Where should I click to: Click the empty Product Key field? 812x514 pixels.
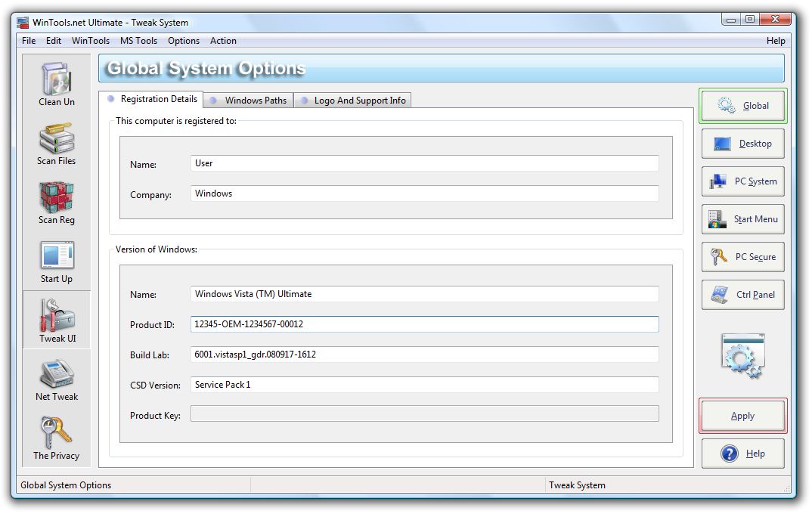click(x=425, y=413)
